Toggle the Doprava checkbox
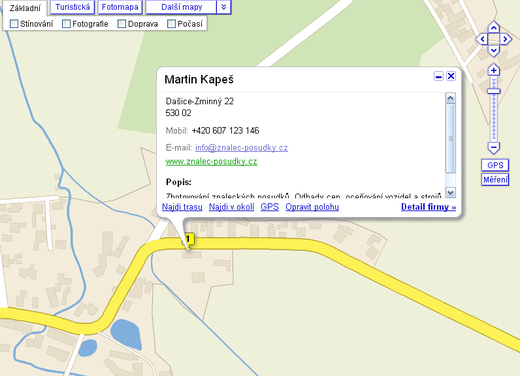This screenshot has height=376, width=520. [122, 24]
